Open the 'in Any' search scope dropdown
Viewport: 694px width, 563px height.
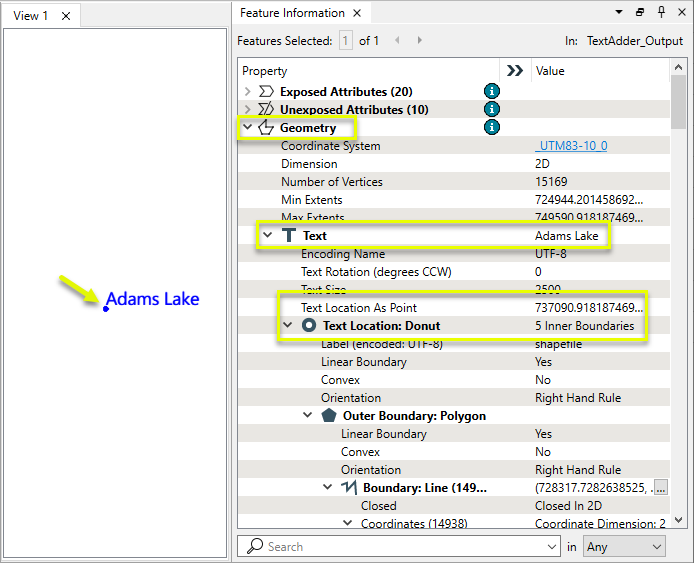coord(625,546)
